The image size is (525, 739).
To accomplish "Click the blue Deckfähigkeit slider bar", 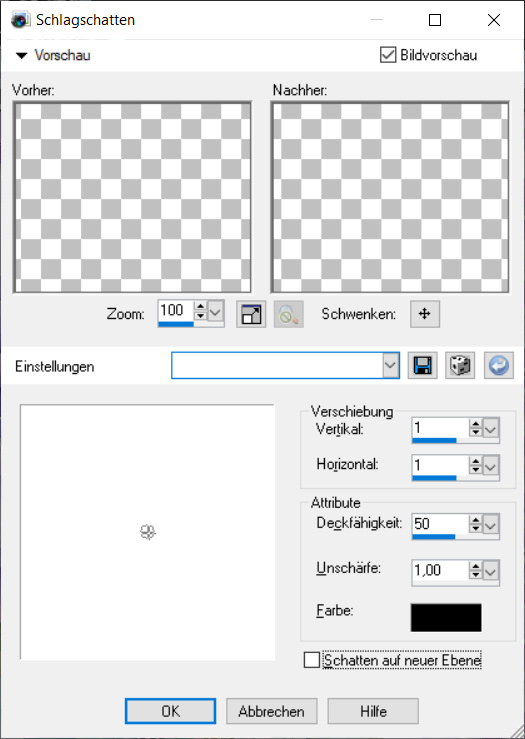I will point(434,536).
